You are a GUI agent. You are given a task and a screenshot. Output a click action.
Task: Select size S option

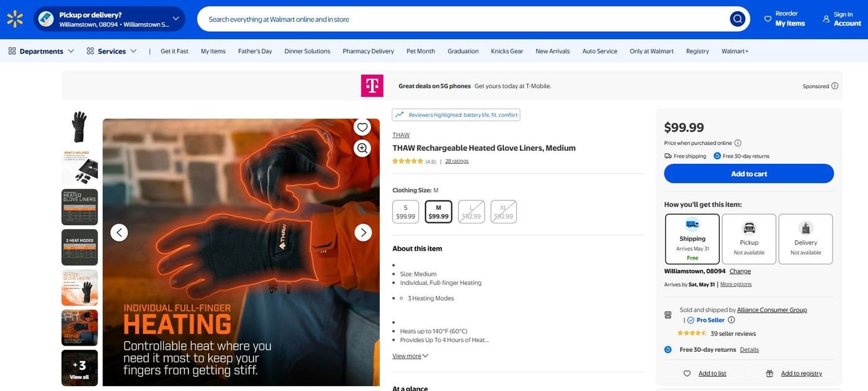click(406, 212)
